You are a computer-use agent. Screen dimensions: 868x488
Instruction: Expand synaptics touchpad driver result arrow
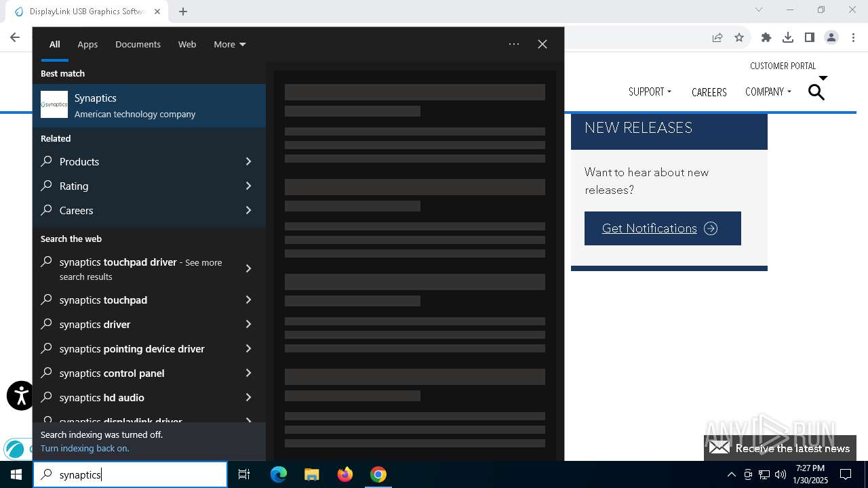click(248, 269)
